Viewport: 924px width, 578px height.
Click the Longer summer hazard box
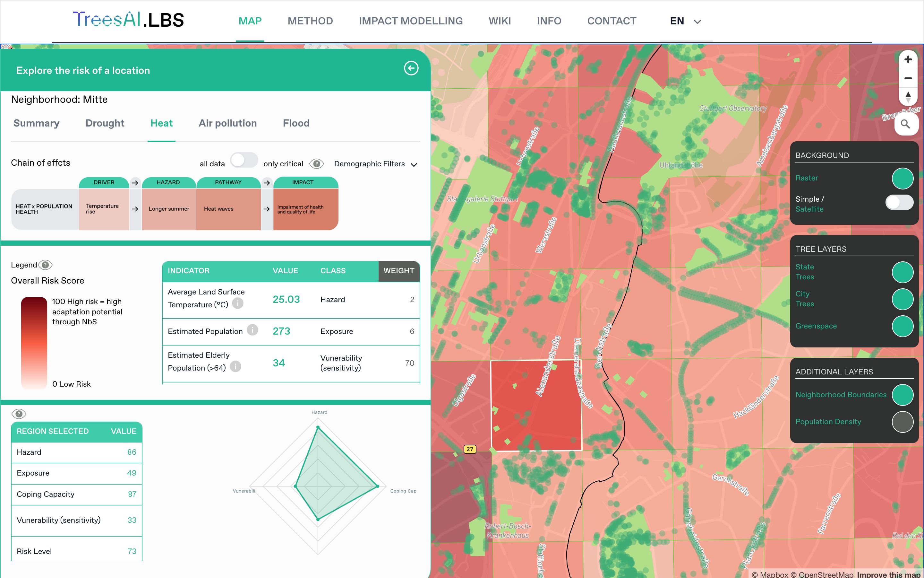(x=169, y=209)
